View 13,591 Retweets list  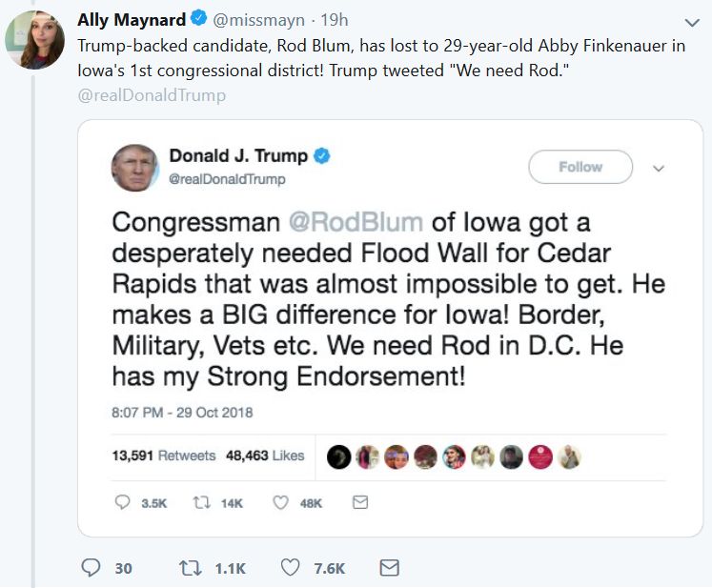164,456
